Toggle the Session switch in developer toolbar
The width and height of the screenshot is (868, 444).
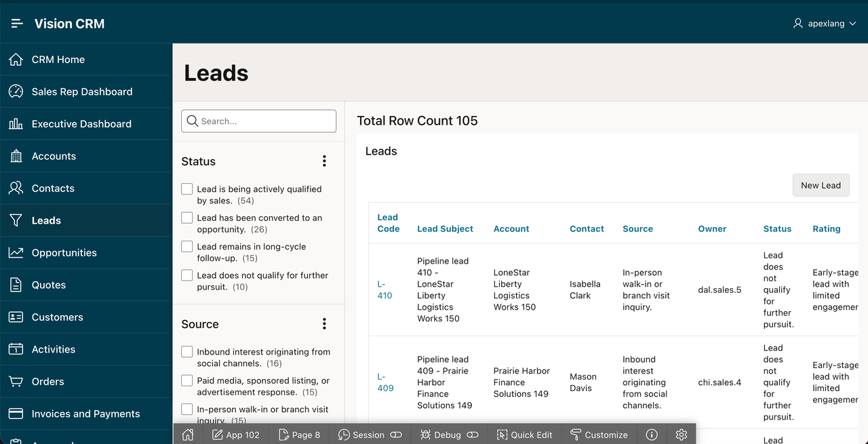(396, 435)
